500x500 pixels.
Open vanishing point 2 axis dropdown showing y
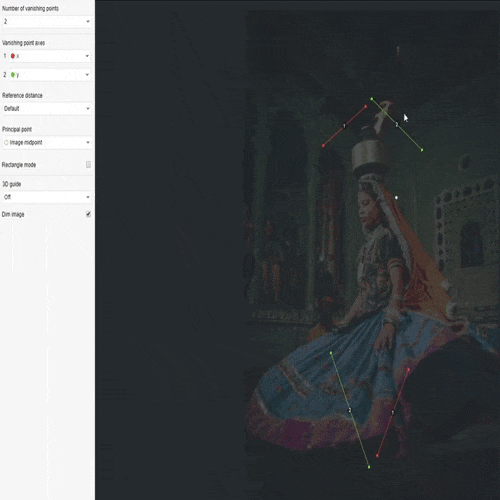point(50,75)
